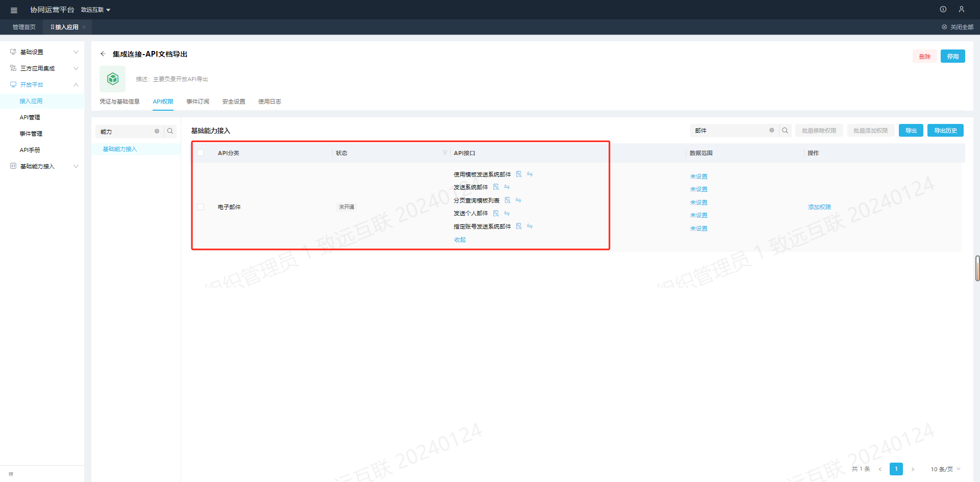980x482 pixels.
Task: Open the 凭证与基础信息 tab
Action: click(x=119, y=102)
